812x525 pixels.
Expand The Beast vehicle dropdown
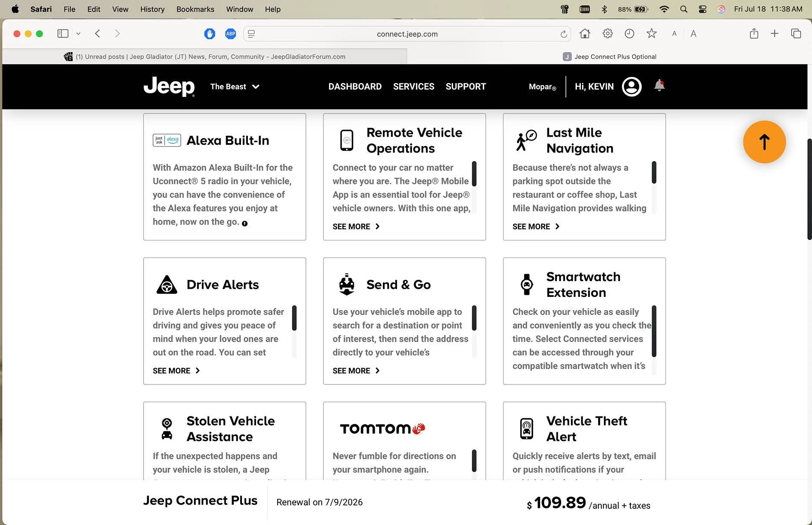(x=235, y=87)
